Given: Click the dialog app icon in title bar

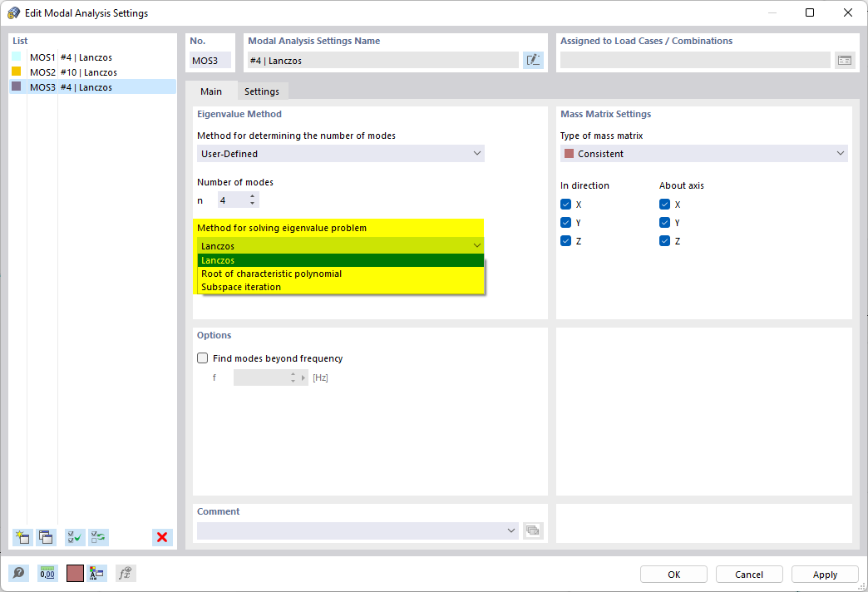Looking at the screenshot, I should (14, 12).
